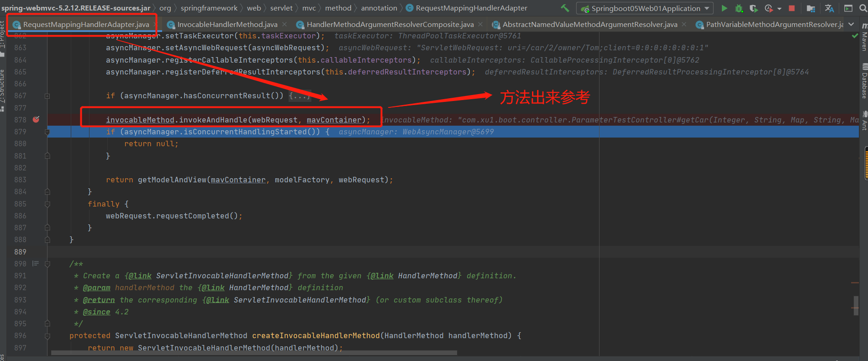Run with coverage using the shield icon

pyautogui.click(x=753, y=8)
